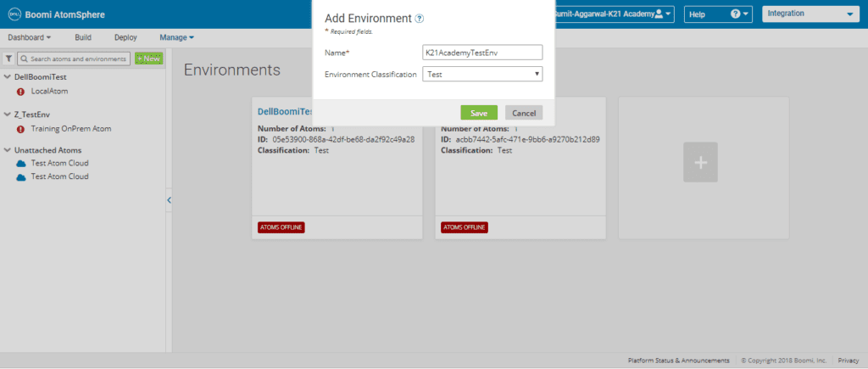The image size is (868, 369).
Task: Click the first Test Atom Cloud icon
Action: click(x=21, y=164)
